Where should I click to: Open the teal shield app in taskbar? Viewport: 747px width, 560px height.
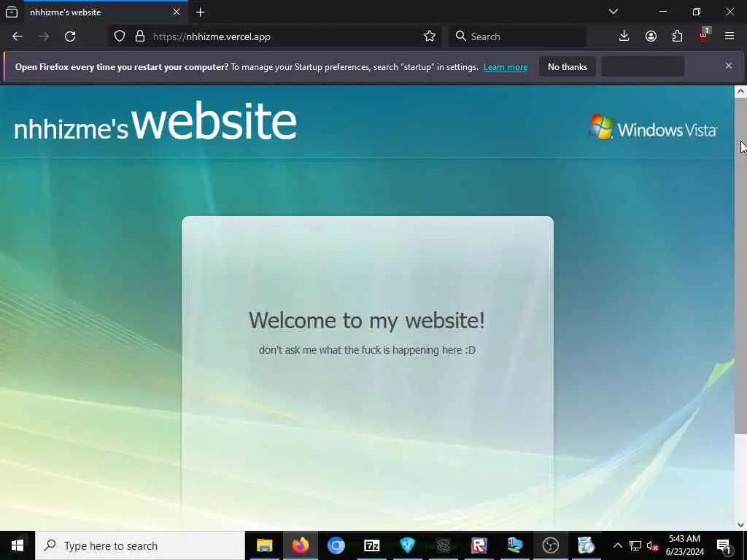[x=407, y=545]
